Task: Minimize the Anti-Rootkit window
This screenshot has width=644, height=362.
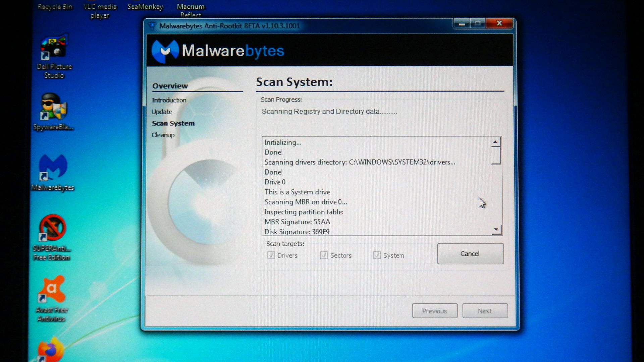Action: 462,23
